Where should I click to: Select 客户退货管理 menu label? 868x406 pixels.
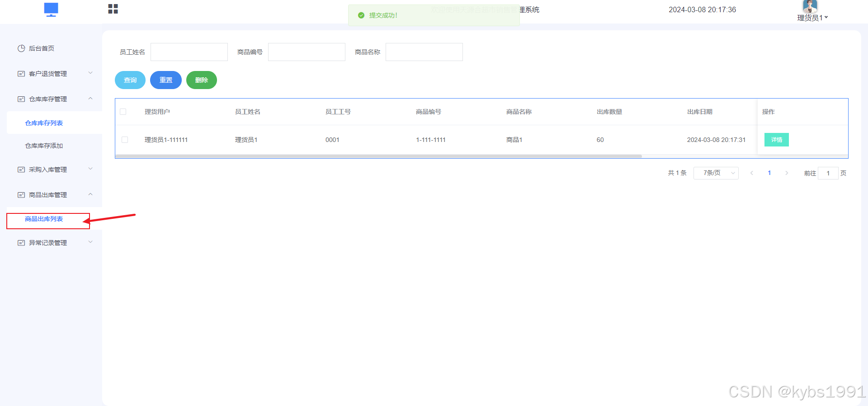pos(48,74)
